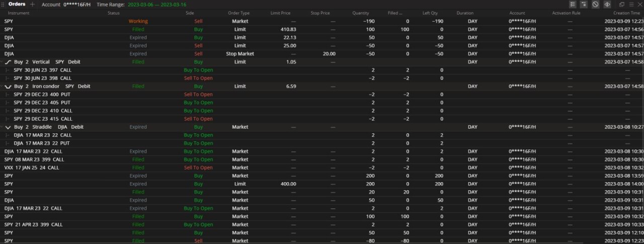Sort by Quantity column header
This screenshot has height=244, width=644.
(361, 13)
